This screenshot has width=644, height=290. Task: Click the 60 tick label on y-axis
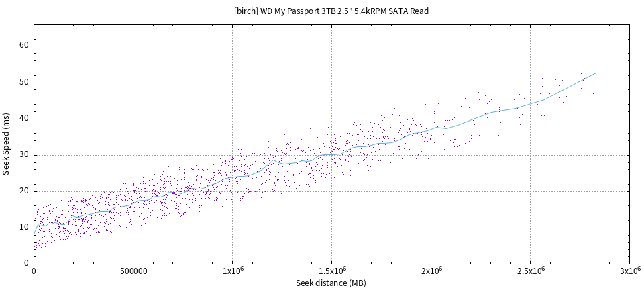point(23,46)
